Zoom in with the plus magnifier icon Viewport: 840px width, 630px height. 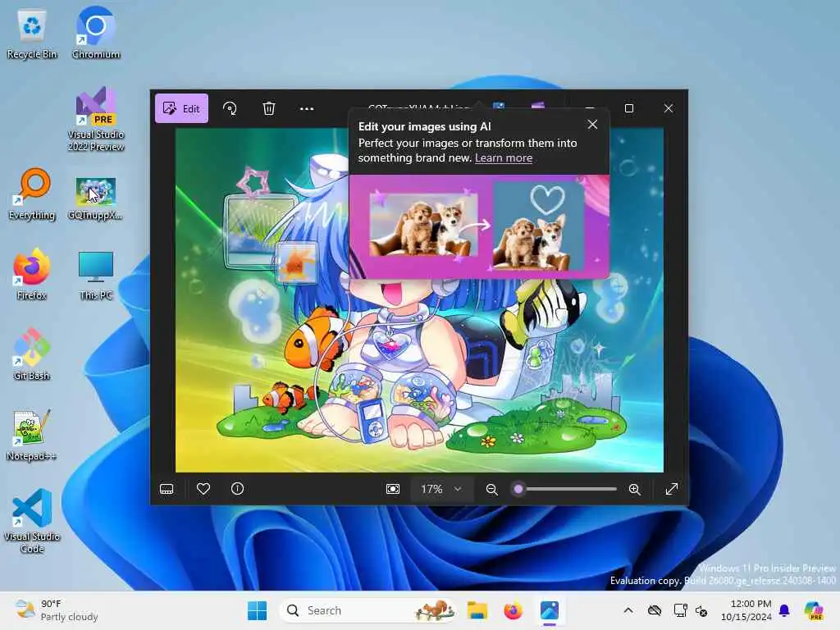click(x=635, y=489)
